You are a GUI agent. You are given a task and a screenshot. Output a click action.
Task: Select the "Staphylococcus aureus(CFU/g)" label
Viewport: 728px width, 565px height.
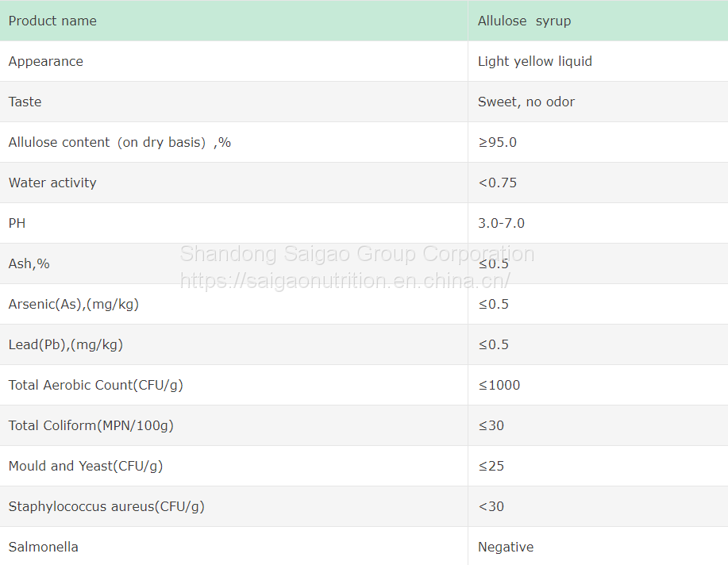point(106,507)
